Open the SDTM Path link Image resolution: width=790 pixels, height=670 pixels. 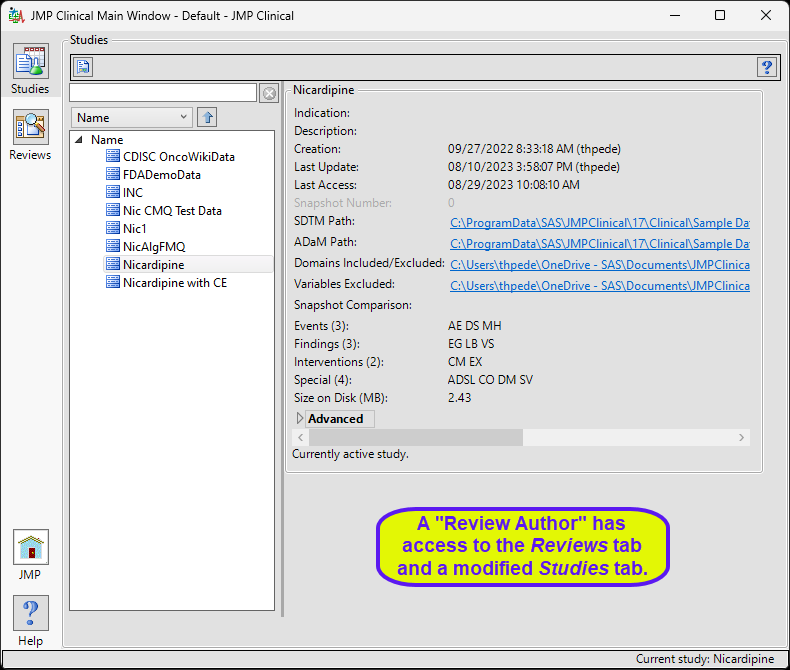tap(600, 223)
